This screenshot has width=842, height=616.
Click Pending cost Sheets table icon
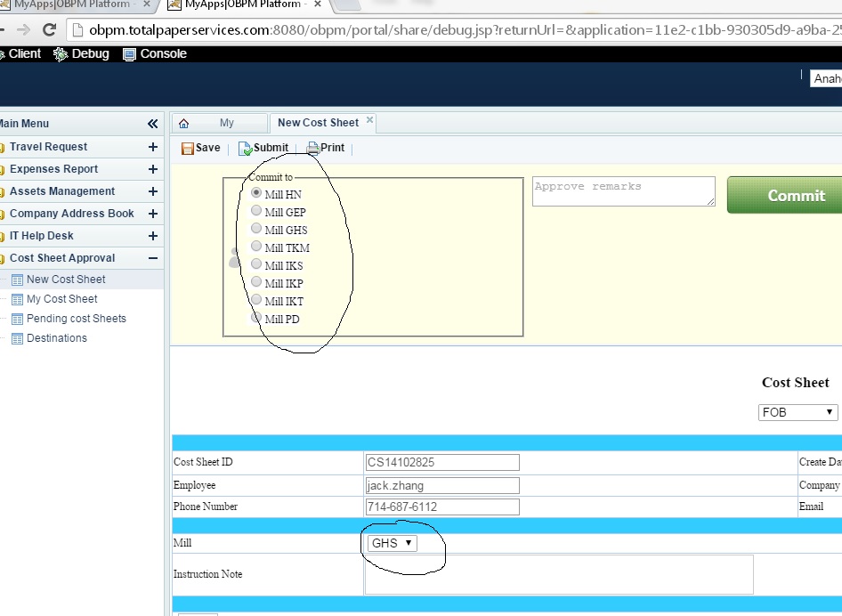tap(17, 319)
